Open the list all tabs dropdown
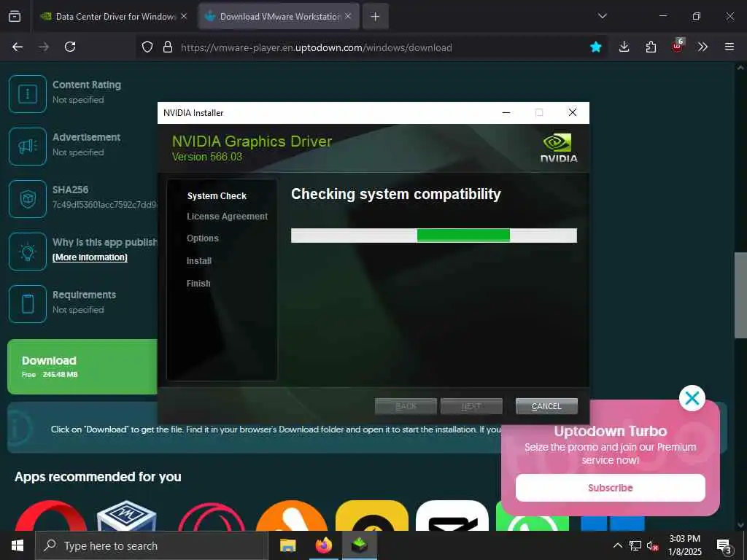This screenshot has height=560, width=747. pyautogui.click(x=602, y=16)
